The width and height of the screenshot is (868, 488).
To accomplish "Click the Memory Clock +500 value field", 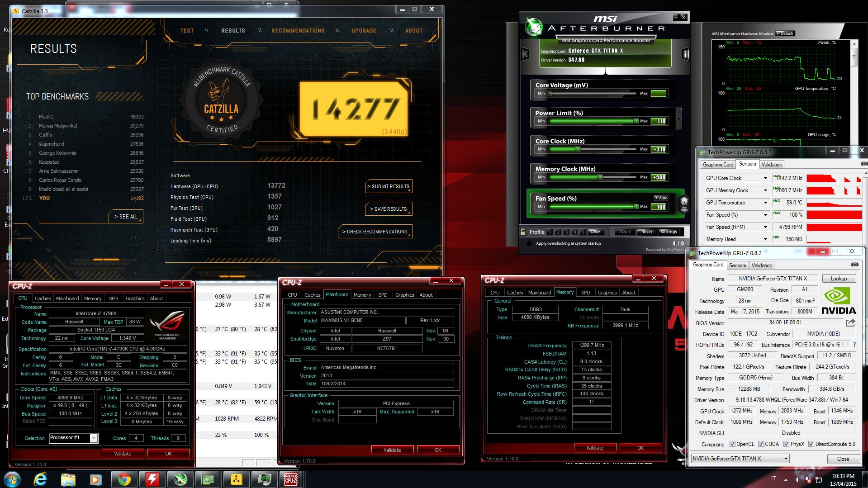I will [x=659, y=177].
